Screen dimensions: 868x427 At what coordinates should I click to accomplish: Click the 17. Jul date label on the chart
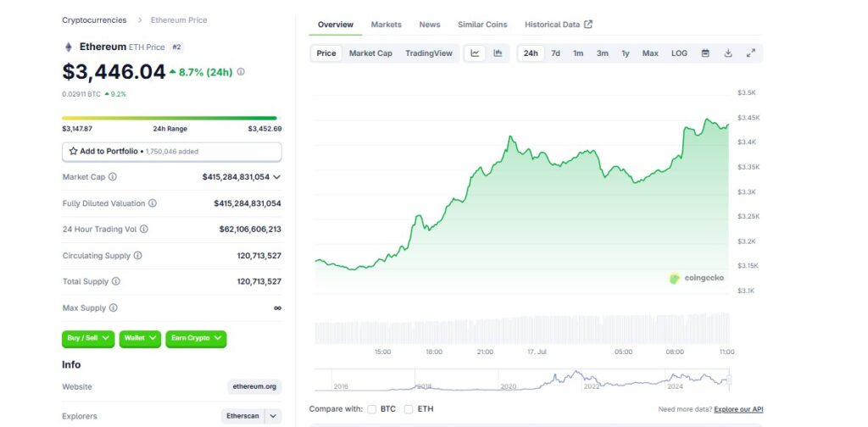[x=537, y=352]
